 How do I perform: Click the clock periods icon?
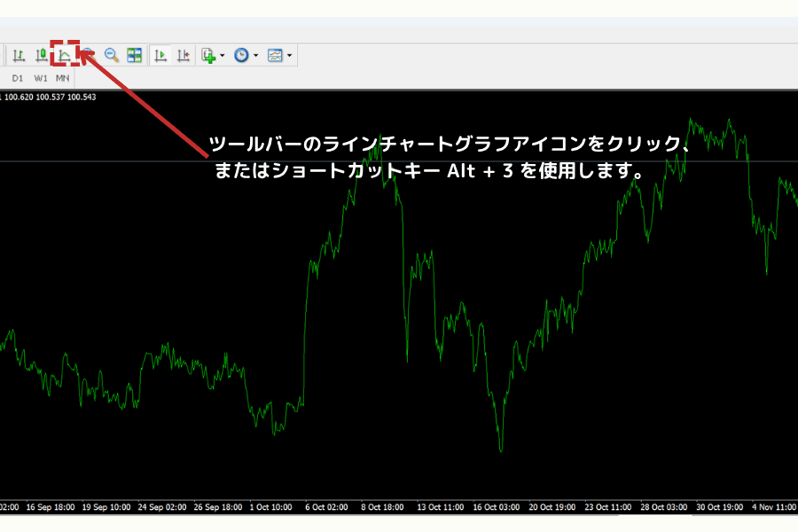241,55
